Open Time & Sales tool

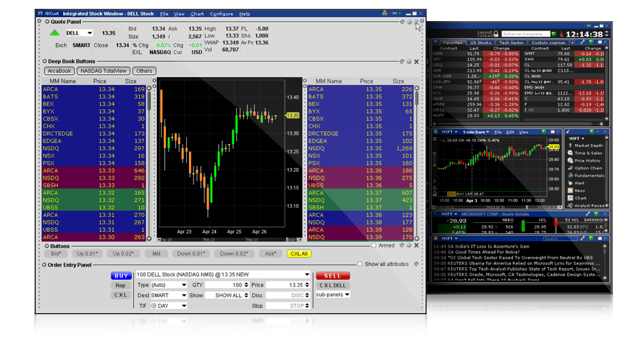coord(587,153)
